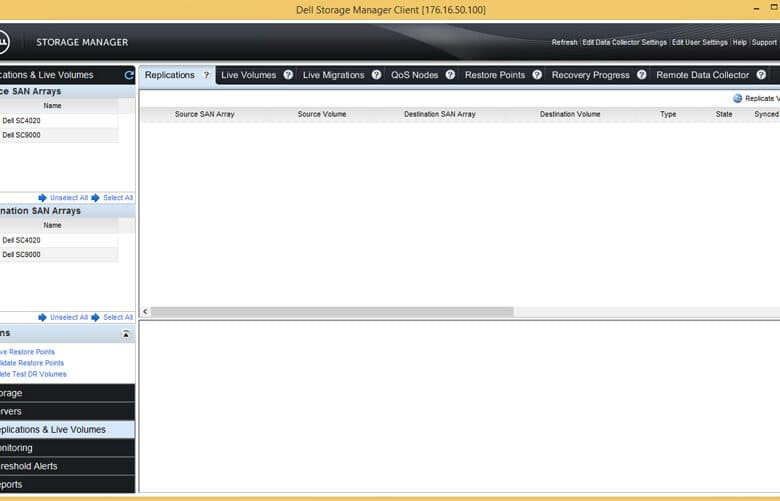Viewport: 780px width, 501px height.
Task: Sort by the Type column header
Action: 668,114
